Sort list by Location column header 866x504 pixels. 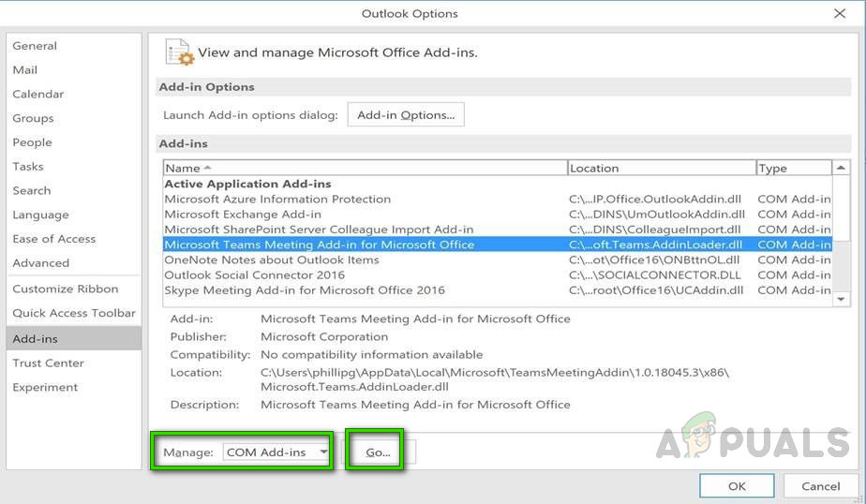pos(661,168)
